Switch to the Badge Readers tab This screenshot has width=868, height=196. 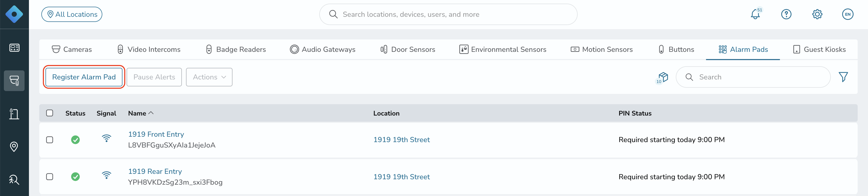(x=236, y=50)
